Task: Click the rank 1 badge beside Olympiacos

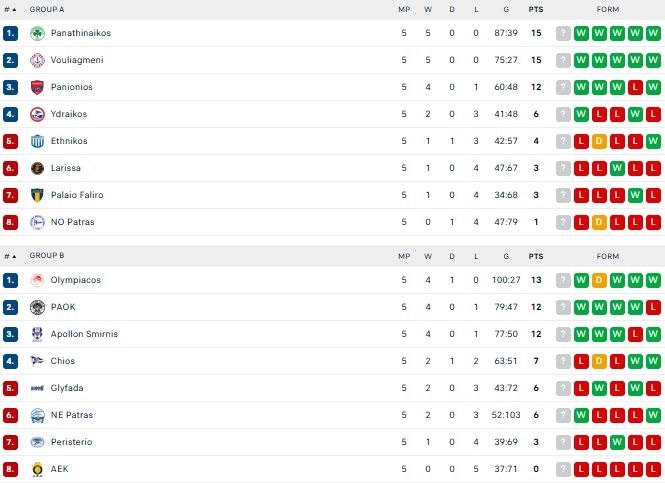Action: [10, 280]
